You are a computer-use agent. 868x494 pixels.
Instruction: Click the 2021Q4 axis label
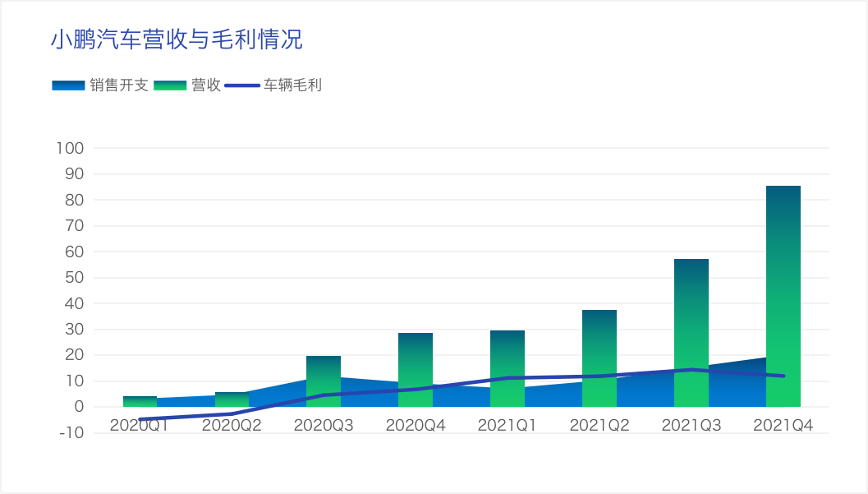(783, 425)
